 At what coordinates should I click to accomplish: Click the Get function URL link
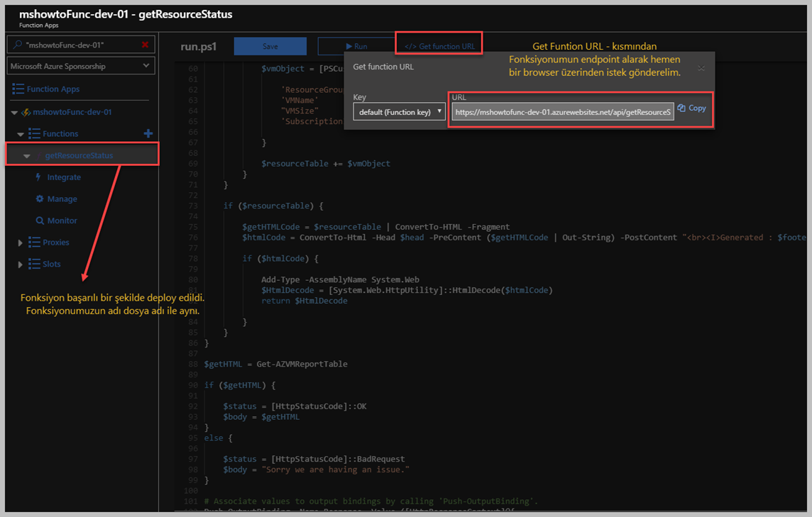tap(439, 46)
